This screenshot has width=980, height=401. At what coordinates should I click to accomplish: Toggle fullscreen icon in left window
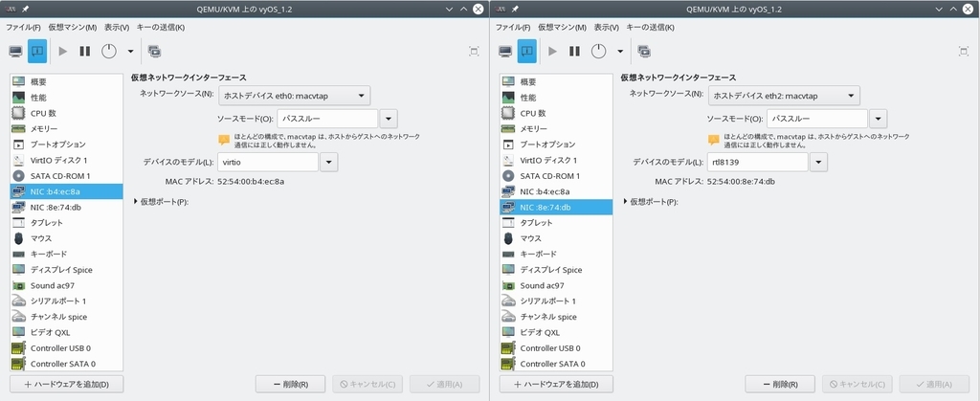(474, 52)
